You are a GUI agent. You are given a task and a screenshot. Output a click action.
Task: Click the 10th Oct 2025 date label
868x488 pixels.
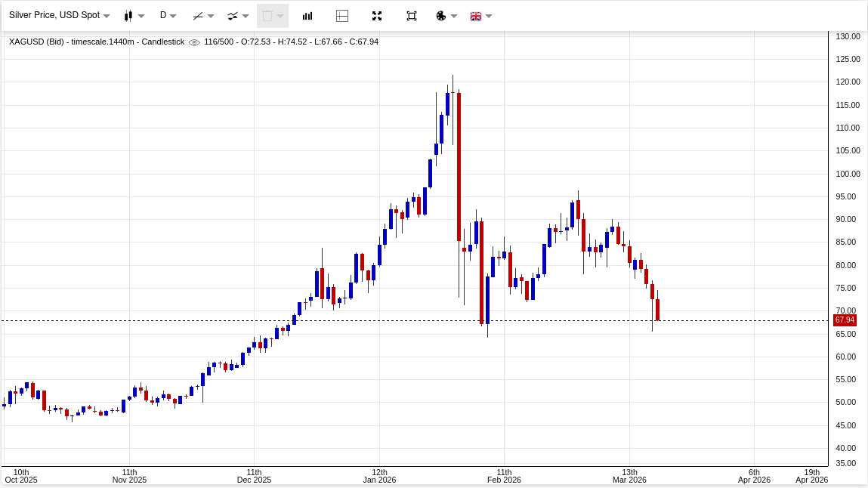pos(21,476)
